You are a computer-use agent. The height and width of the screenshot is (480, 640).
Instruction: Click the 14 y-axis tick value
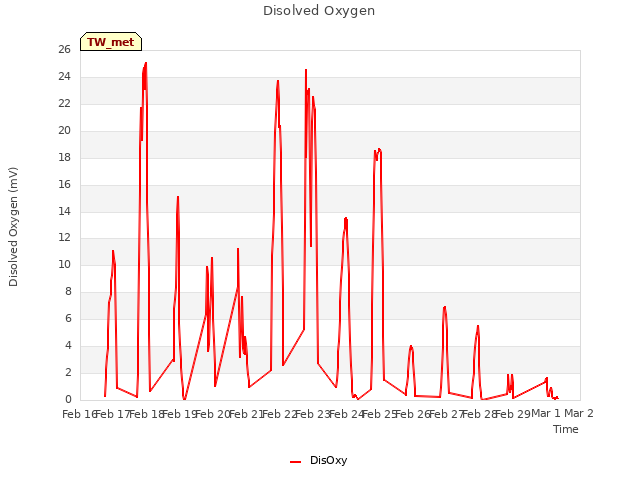point(64,211)
